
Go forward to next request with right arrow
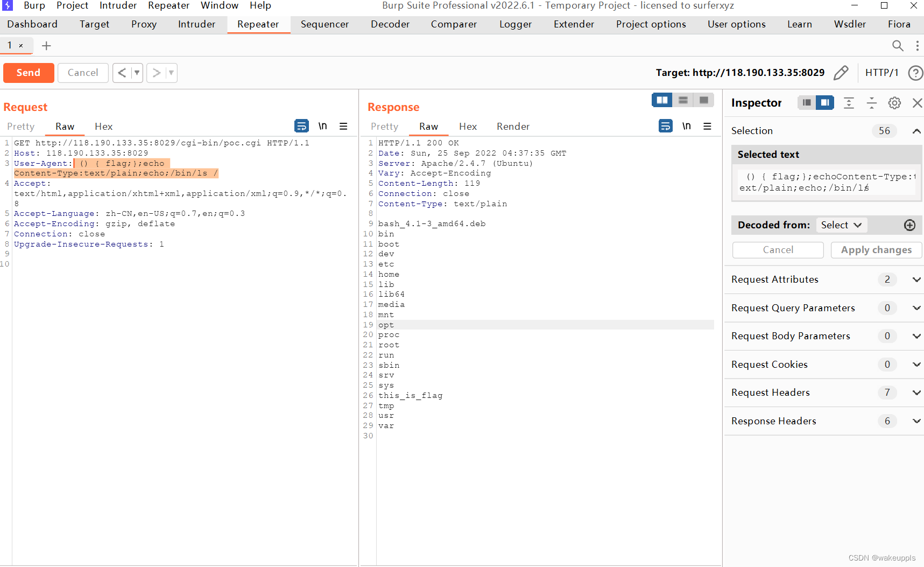[157, 73]
